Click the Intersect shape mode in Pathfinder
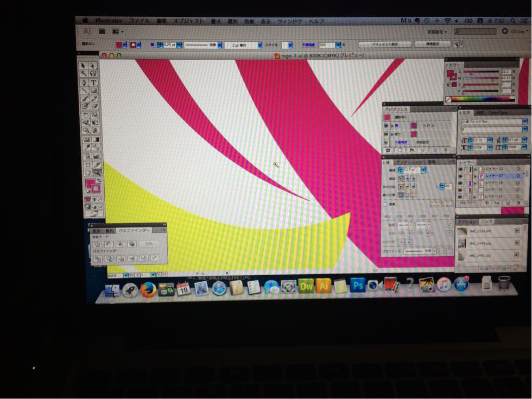Viewport: 532px width, 399px height. coord(120,244)
